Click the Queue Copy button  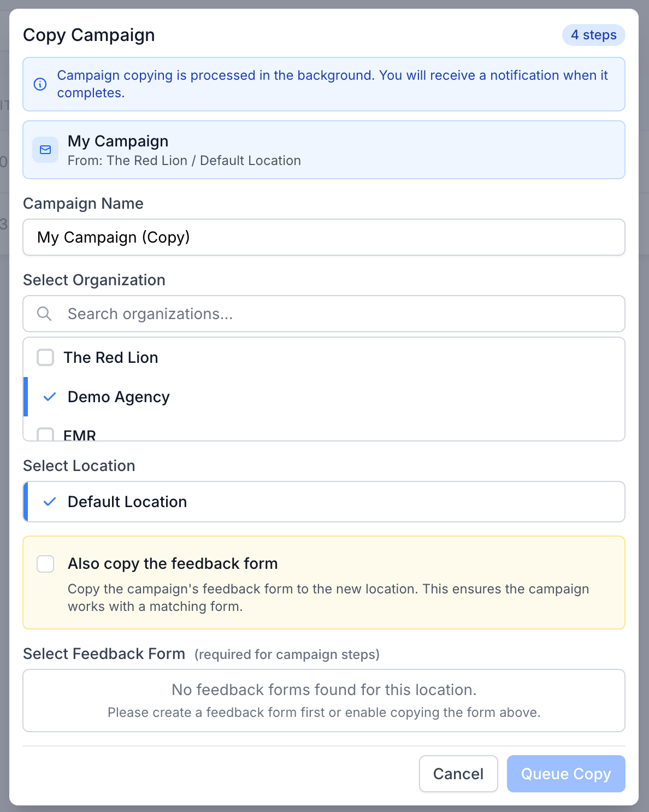click(x=565, y=774)
